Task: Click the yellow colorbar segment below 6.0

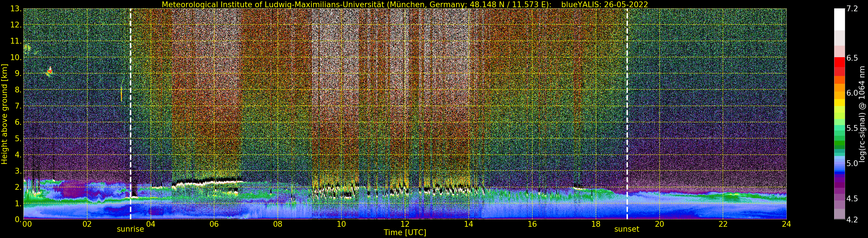Action: pos(839,102)
